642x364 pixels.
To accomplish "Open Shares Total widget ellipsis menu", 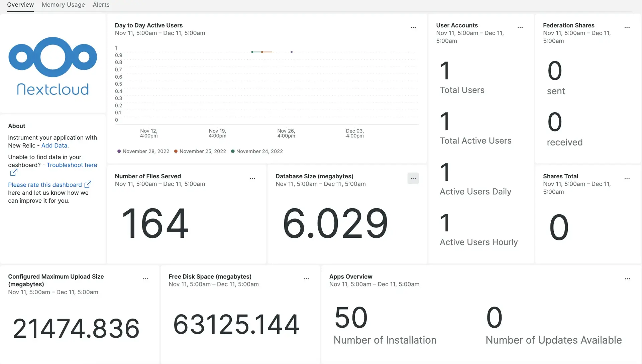I will coord(627,178).
